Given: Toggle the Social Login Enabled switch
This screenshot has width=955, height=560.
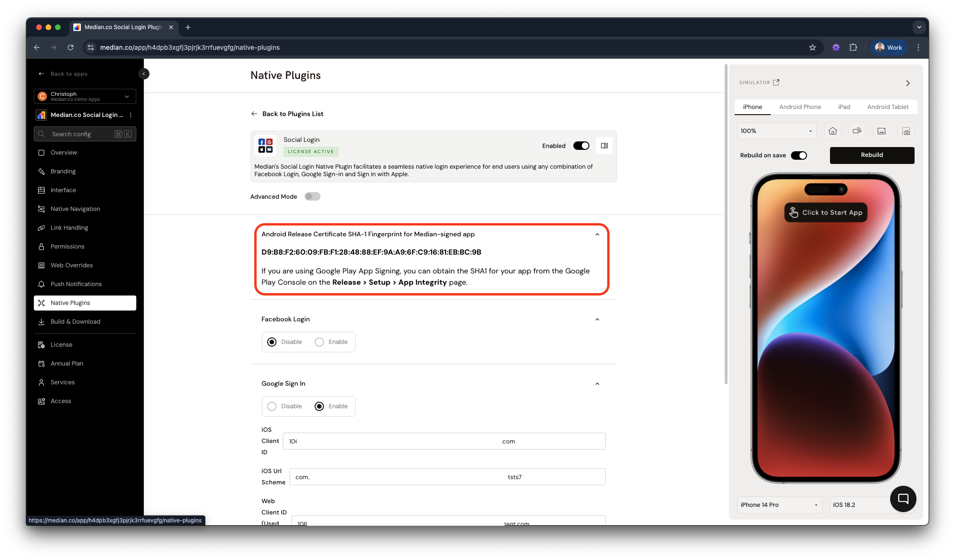Looking at the screenshot, I should (581, 146).
